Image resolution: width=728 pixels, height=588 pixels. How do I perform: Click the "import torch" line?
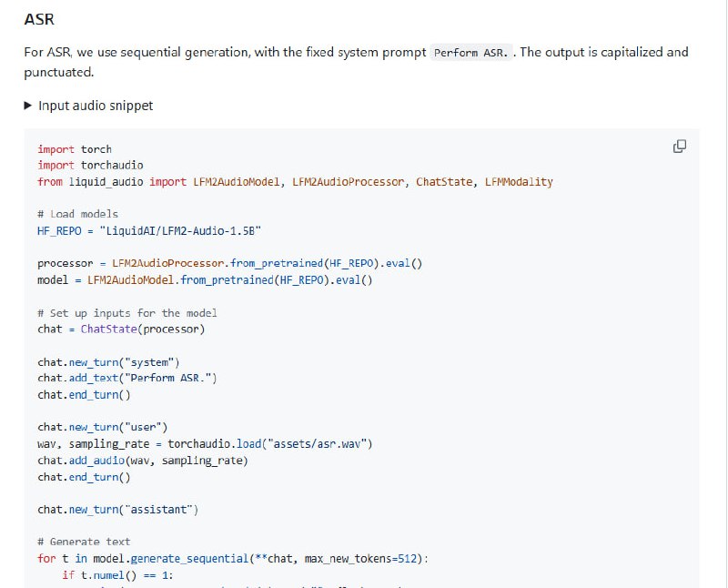pos(75,148)
